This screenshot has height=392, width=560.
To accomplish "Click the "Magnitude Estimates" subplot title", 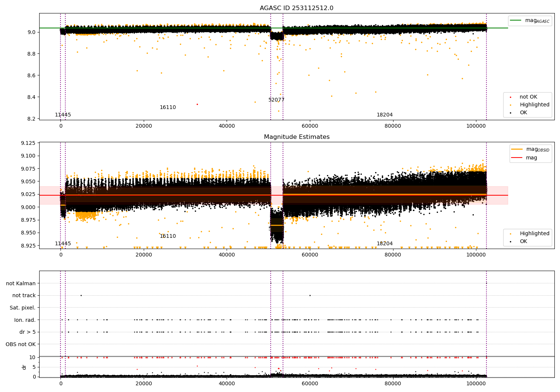I will point(296,137).
